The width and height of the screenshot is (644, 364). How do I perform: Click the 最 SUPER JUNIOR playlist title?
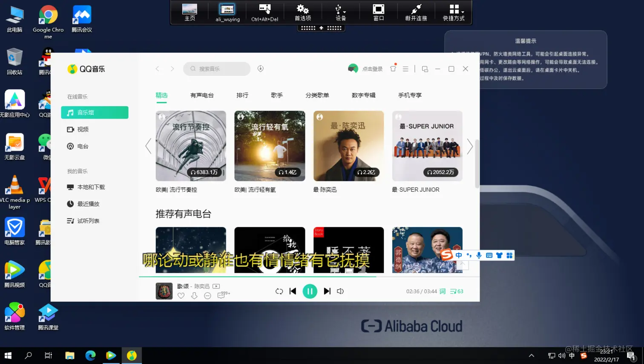[x=416, y=190]
